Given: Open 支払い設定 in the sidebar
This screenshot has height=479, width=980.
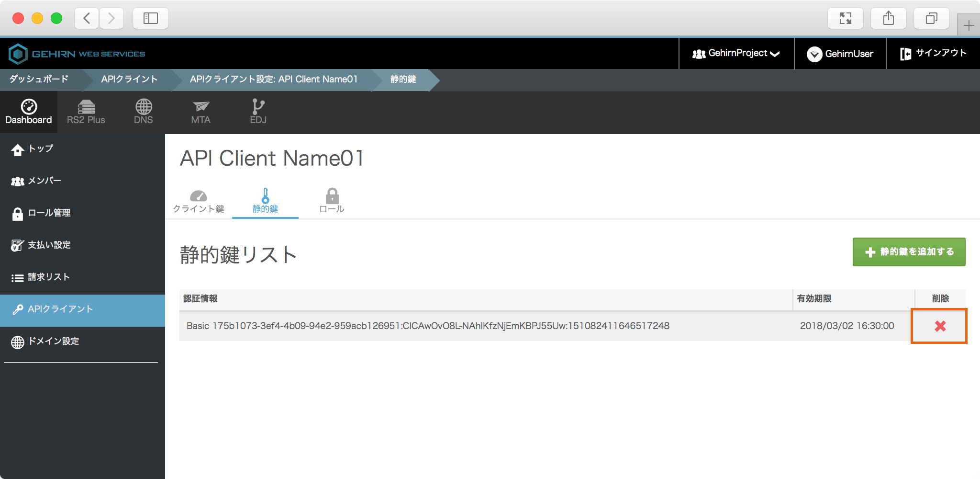Looking at the screenshot, I should [x=49, y=245].
